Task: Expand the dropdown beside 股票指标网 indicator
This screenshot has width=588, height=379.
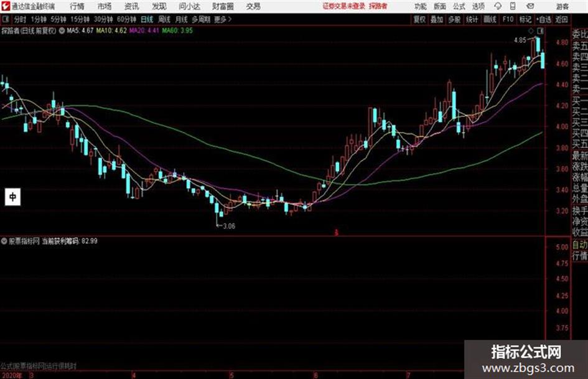Action: click(4, 241)
